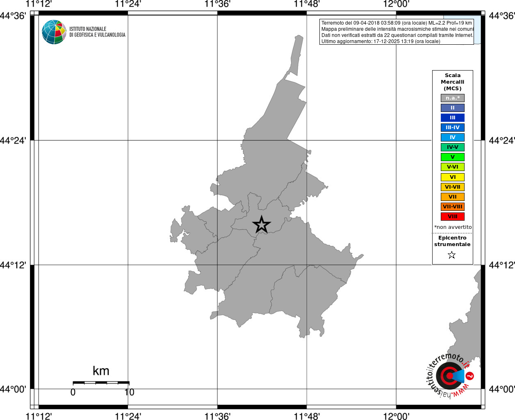Click the right axis label 44°24'
The image size is (515, 420).
point(502,141)
